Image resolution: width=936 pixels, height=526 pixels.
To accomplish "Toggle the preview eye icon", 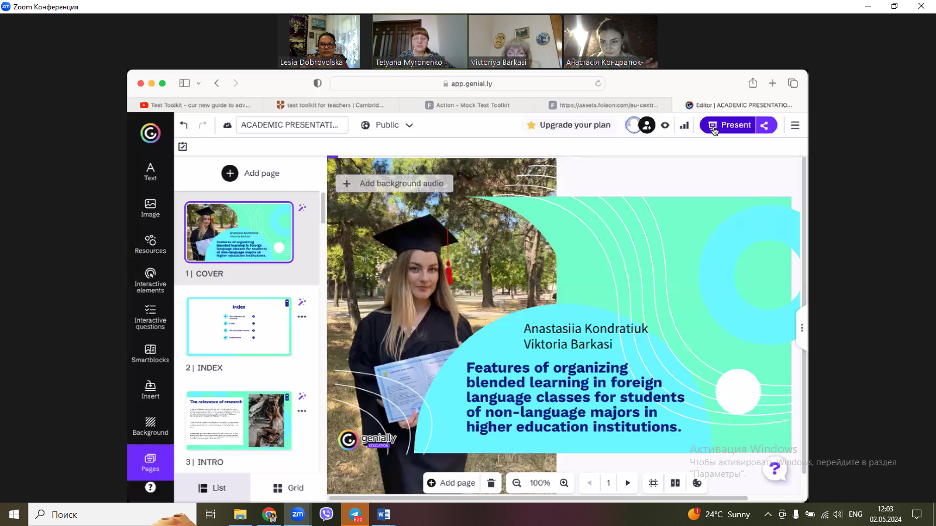I will tap(665, 125).
